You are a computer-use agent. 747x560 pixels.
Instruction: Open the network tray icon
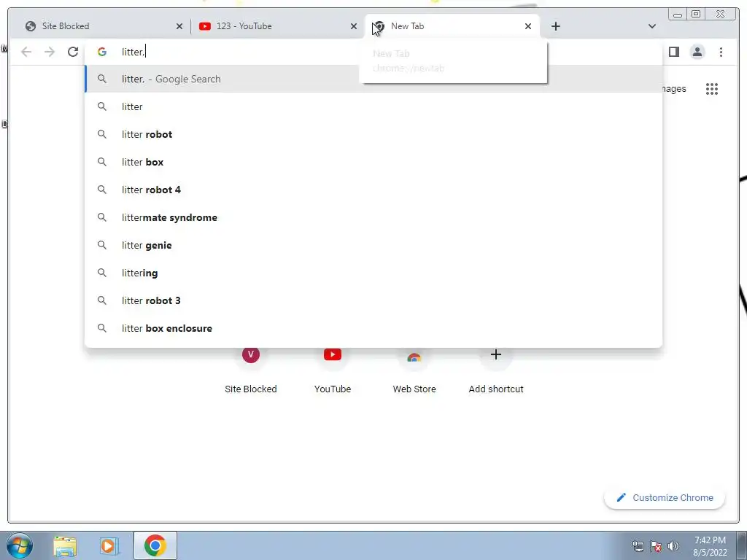point(638,546)
